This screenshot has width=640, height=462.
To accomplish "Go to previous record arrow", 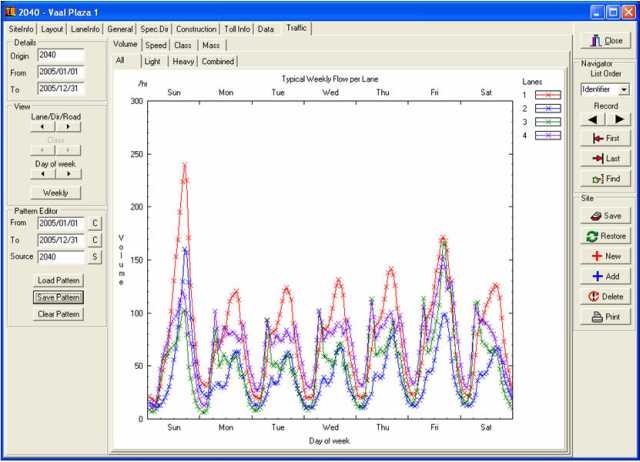I will 593,119.
